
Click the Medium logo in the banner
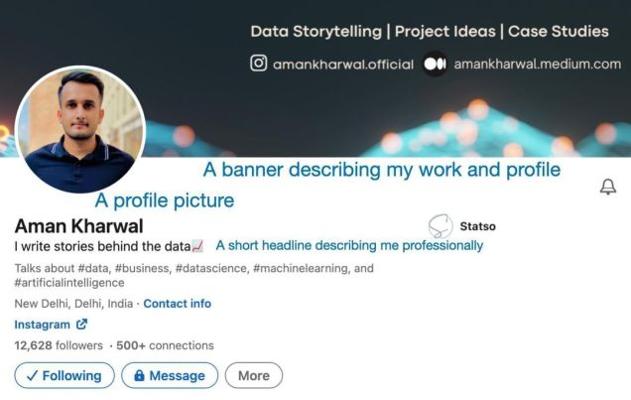tap(434, 63)
